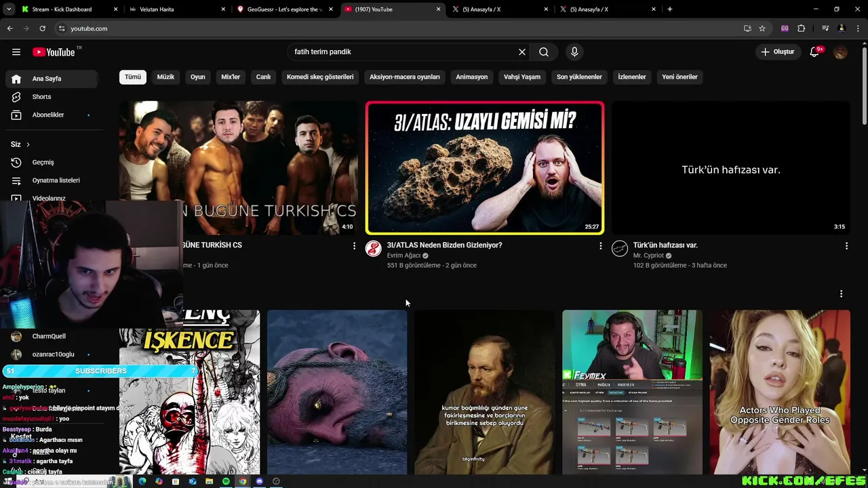The height and width of the screenshot is (488, 868).
Task: Expand the Siz section
Action: 20,144
